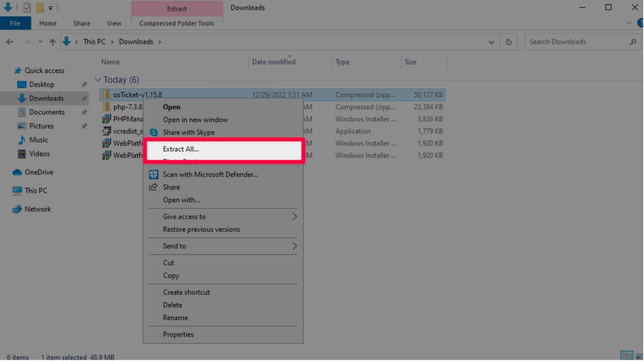Click Downloads in address breadcrumb

click(136, 42)
